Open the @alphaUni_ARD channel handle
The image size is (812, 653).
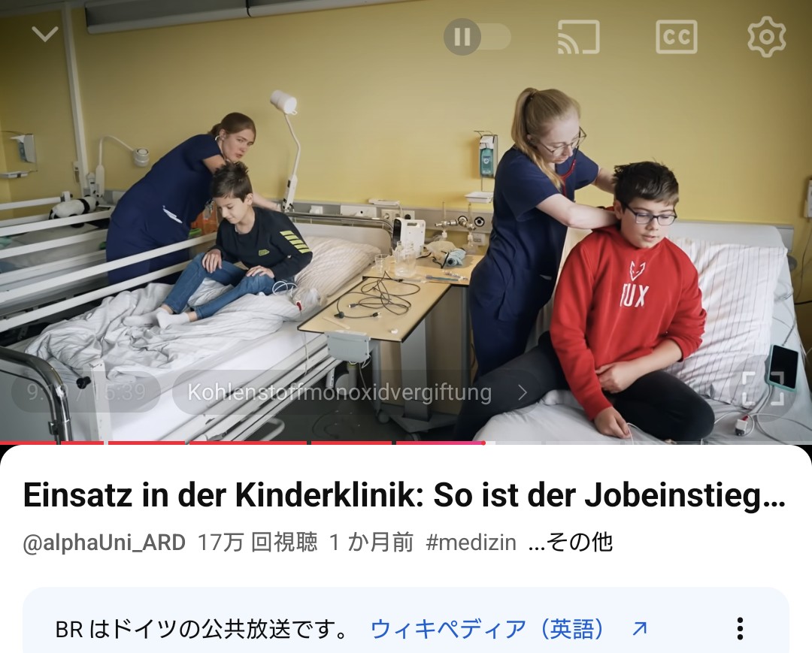(x=104, y=543)
